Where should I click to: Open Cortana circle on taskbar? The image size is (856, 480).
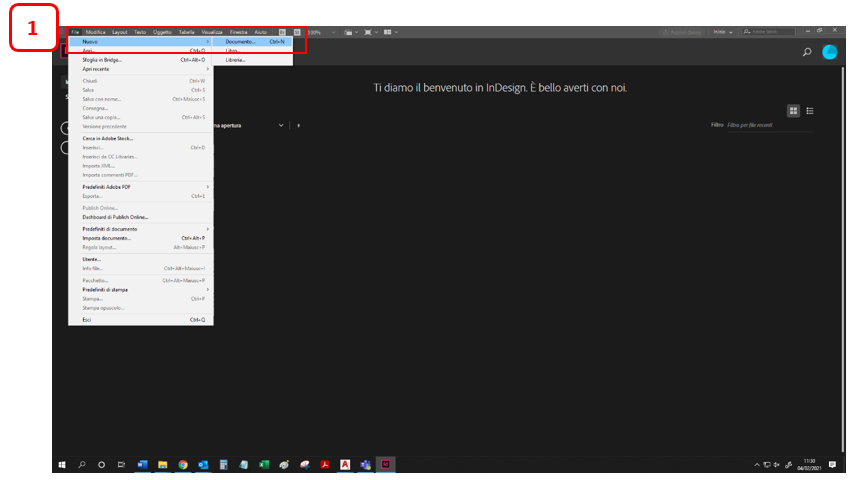(x=102, y=465)
